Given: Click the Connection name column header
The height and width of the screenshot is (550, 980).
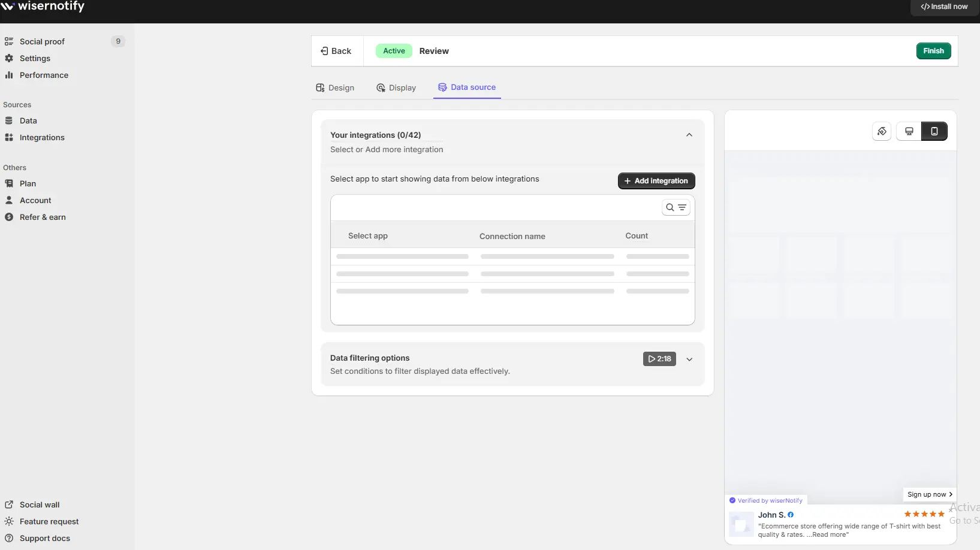Looking at the screenshot, I should click(x=512, y=237).
